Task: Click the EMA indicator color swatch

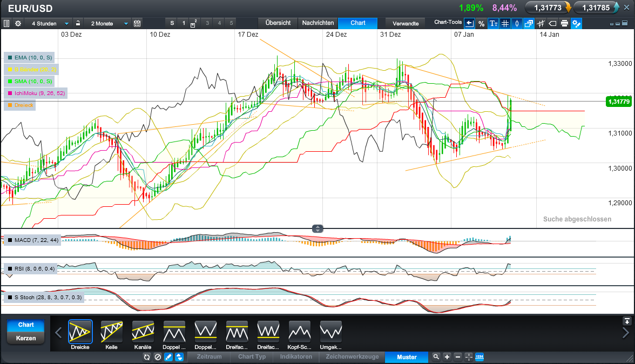Action: tap(10, 57)
